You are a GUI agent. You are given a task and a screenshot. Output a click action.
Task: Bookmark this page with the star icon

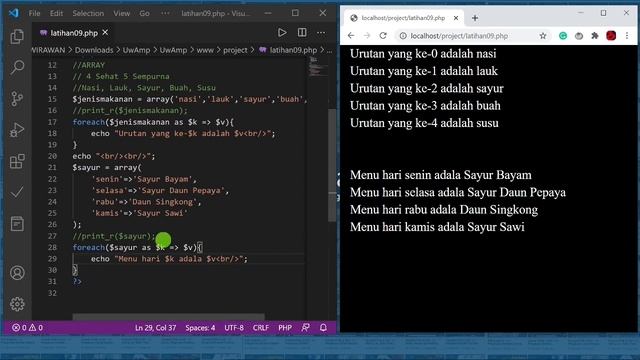(x=543, y=36)
